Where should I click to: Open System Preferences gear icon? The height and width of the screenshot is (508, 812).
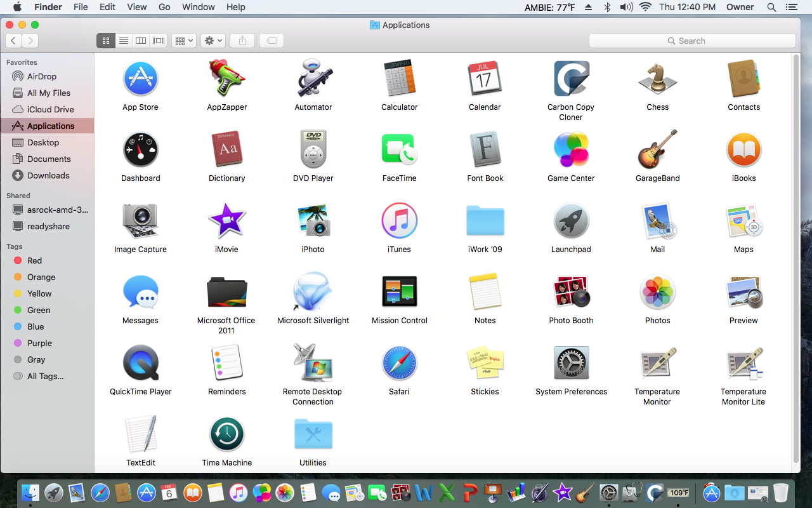click(x=571, y=363)
